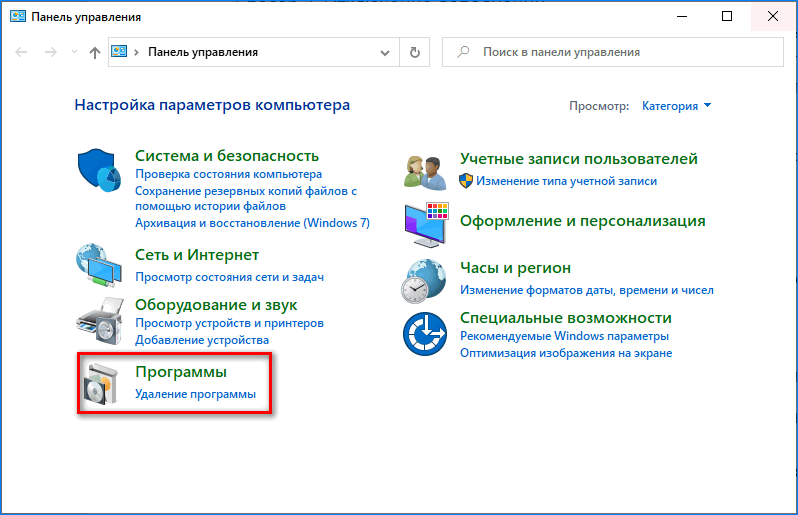Open the User Accounts people icon
798x515 pixels.
(x=425, y=172)
